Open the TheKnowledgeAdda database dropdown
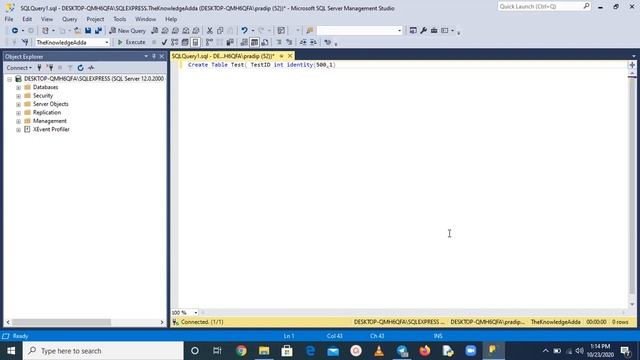 pyautogui.click(x=107, y=42)
